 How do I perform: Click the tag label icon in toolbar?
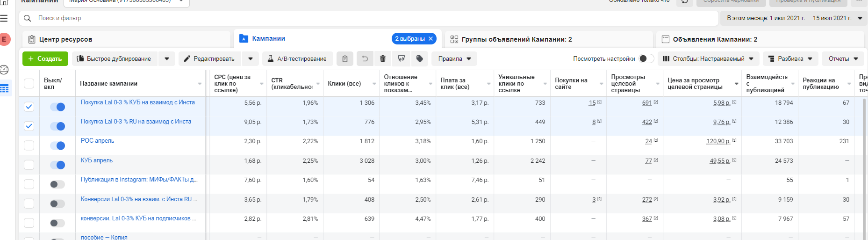coord(420,59)
